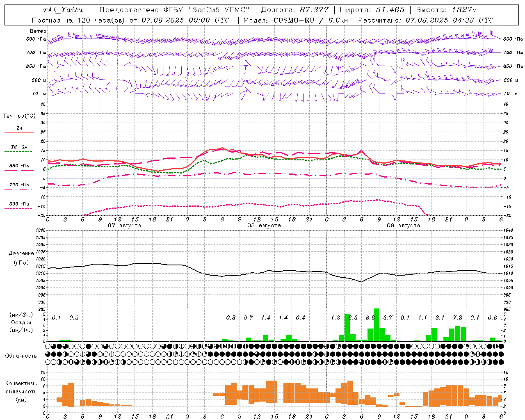Click the Модель COSMO-RU / 6.6км text
Viewport: 525px width, 420px height.
296,20
